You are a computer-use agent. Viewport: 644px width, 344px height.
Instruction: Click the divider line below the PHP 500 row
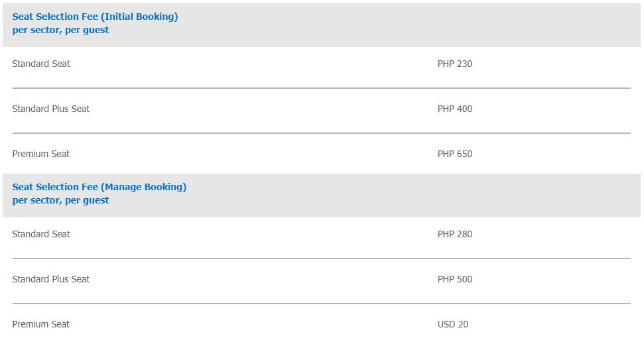point(321,304)
